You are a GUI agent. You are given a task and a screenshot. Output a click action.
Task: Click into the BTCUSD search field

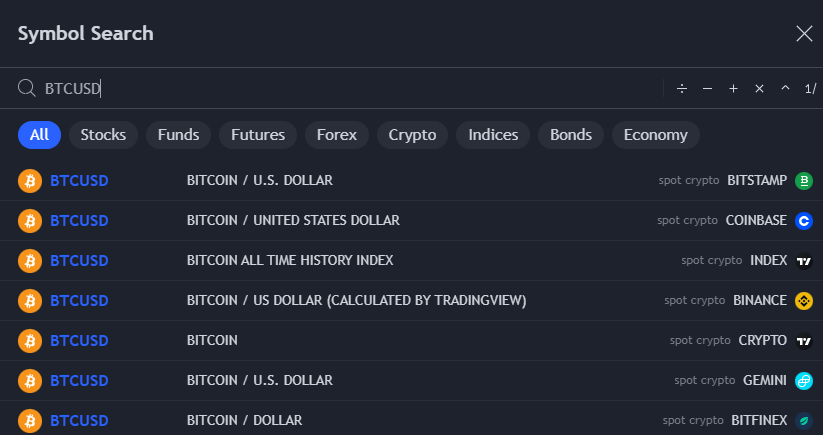pyautogui.click(x=350, y=89)
